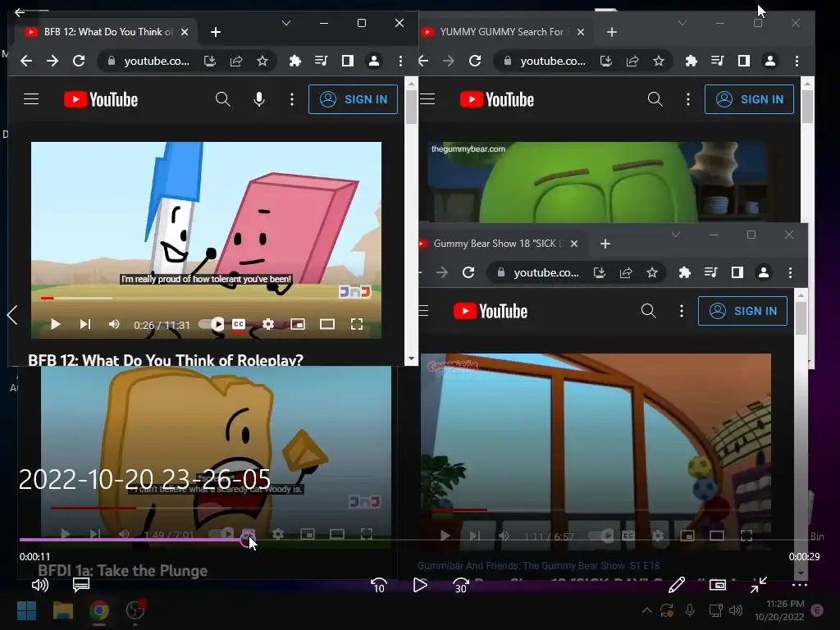This screenshot has width=840, height=630.
Task: Bookmark the page in BFB 12 window
Action: click(262, 61)
